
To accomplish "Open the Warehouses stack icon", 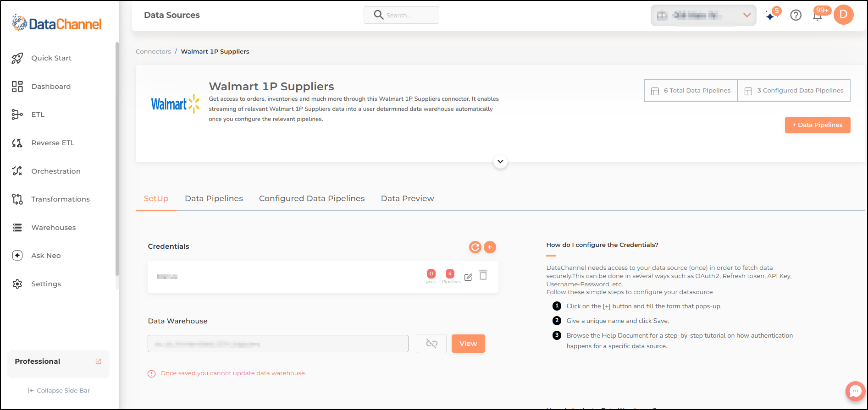I will pyautogui.click(x=17, y=228).
